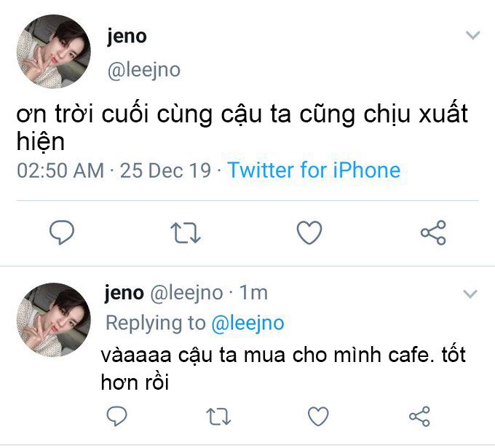Share the main tweet
The height and width of the screenshot is (448, 495).
click(x=433, y=232)
